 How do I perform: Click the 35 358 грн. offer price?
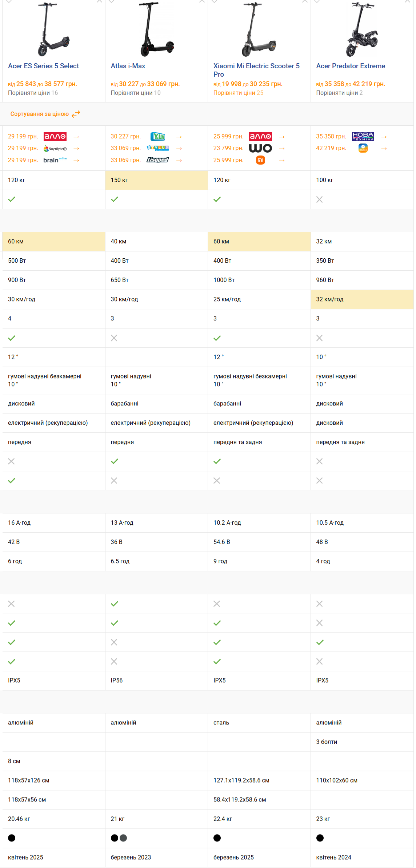tap(331, 137)
